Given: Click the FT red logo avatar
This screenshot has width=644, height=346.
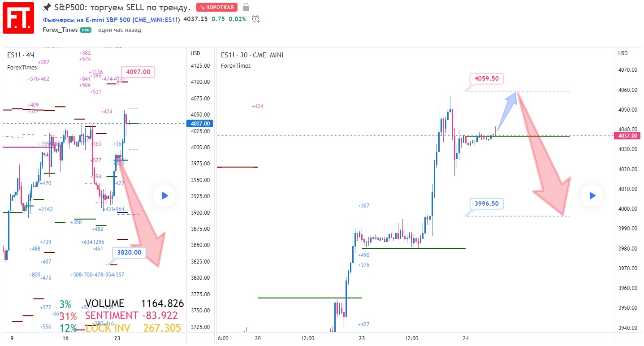Looking at the screenshot, I should (x=18, y=17).
